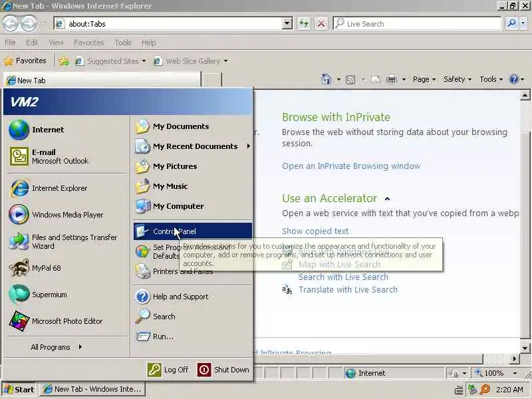Image resolution: width=532 pixels, height=399 pixels.
Task: Open the Help menu
Action: pyautogui.click(x=148, y=43)
